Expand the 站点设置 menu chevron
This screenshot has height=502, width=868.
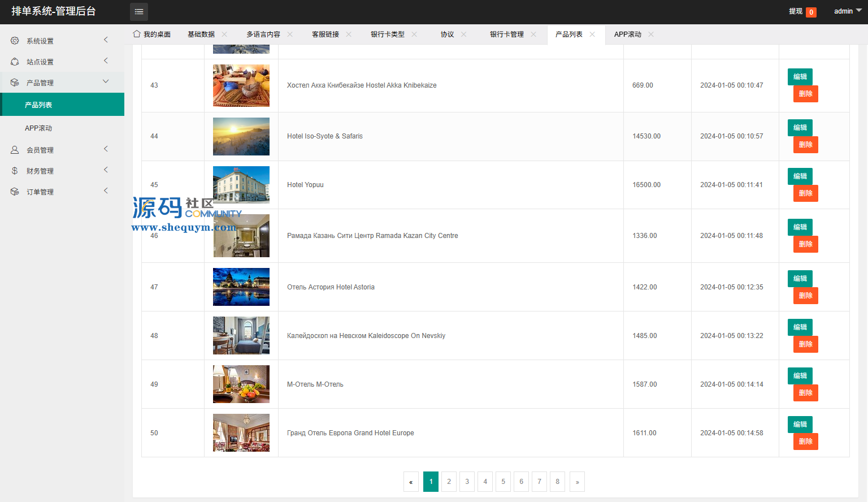(106, 60)
